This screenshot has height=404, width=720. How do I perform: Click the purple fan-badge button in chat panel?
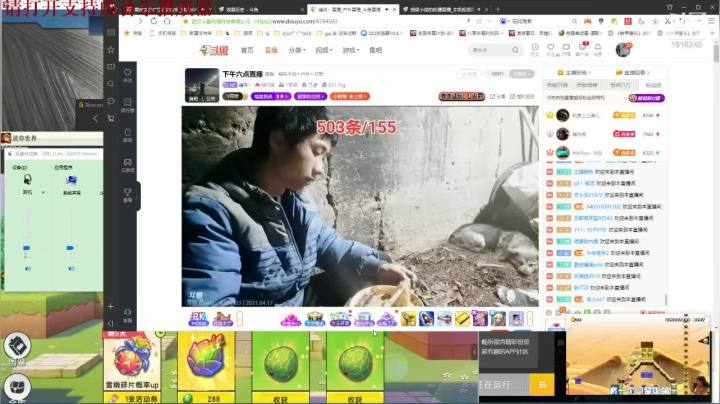(x=646, y=98)
